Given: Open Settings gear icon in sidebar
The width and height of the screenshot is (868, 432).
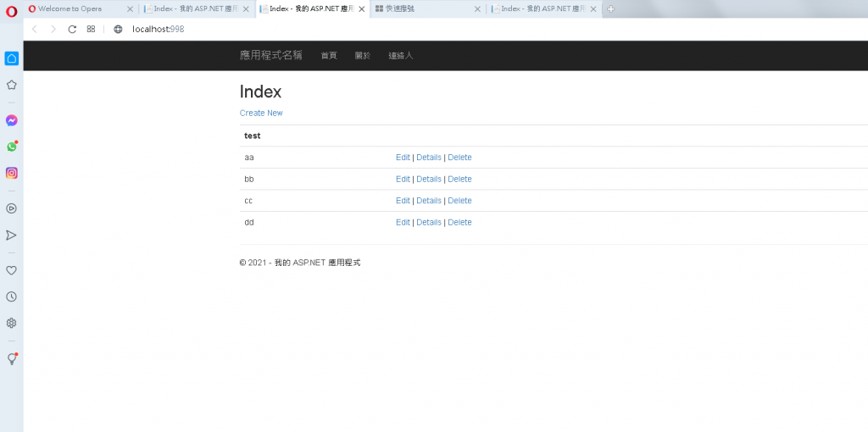Looking at the screenshot, I should [12, 323].
